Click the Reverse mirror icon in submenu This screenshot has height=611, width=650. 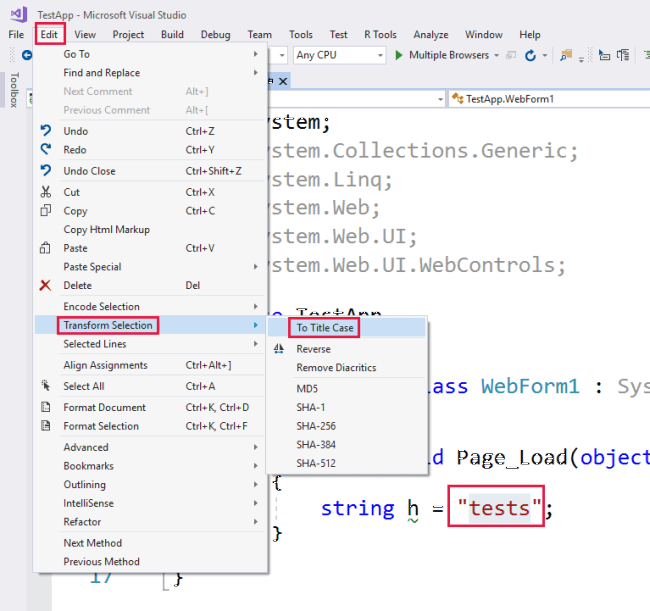(x=279, y=349)
